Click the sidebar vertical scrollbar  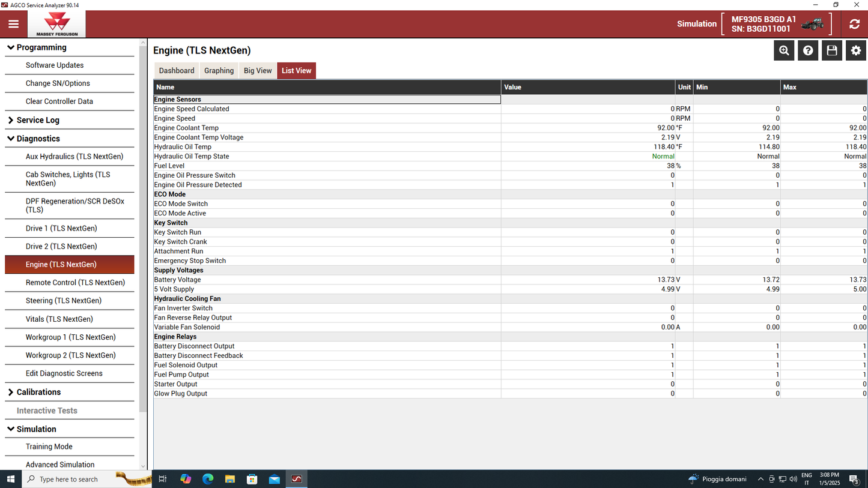143,228
